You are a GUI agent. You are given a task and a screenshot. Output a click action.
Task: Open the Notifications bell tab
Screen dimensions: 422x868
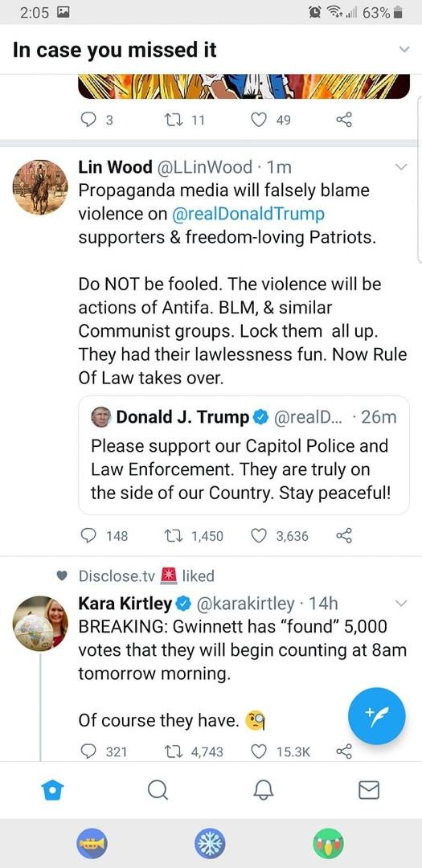(264, 790)
